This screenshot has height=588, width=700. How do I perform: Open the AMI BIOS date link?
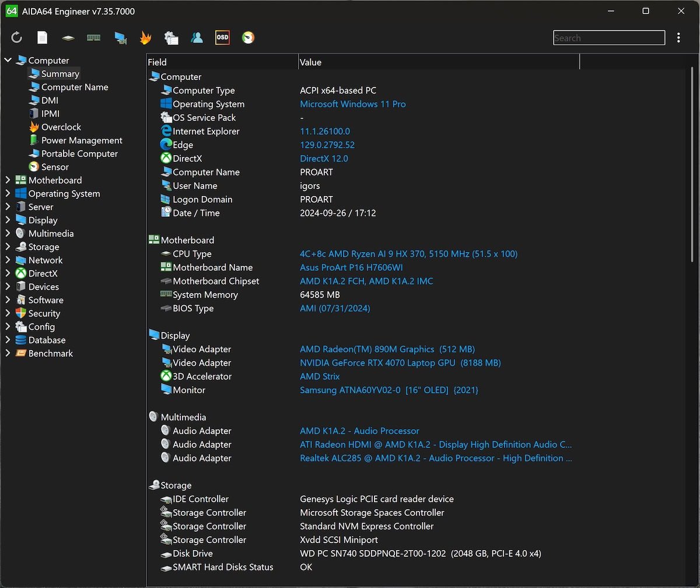pyautogui.click(x=335, y=308)
